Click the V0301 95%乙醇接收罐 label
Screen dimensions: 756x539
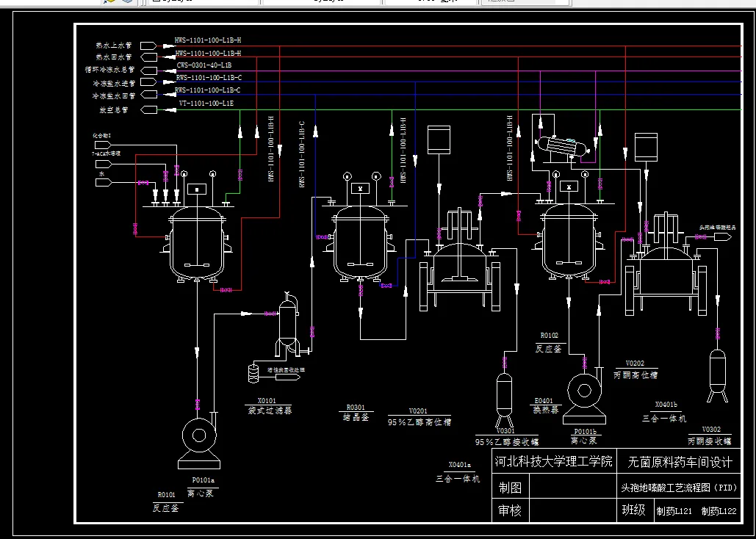click(x=507, y=437)
